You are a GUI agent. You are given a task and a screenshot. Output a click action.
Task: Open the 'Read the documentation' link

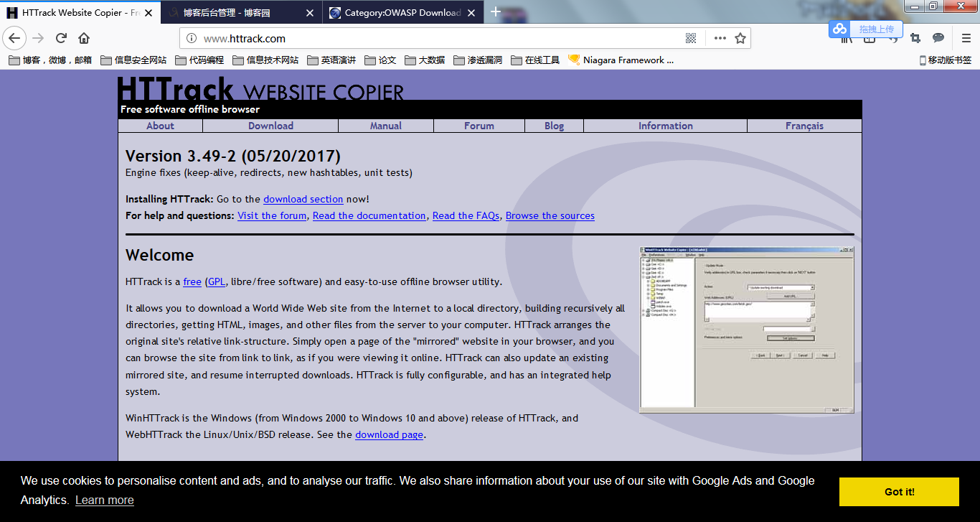pos(369,215)
